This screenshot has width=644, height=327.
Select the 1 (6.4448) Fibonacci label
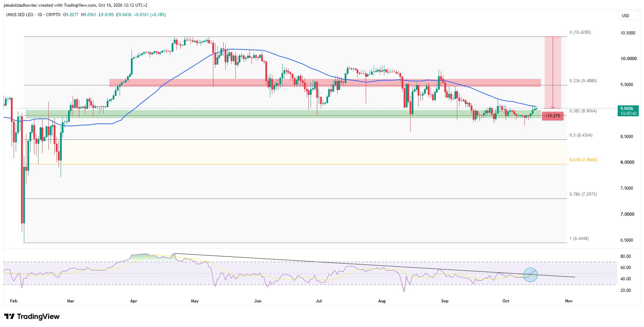(579, 238)
